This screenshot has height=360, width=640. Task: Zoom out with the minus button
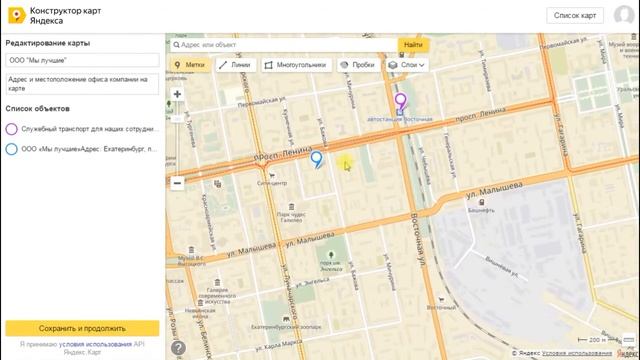point(177,183)
